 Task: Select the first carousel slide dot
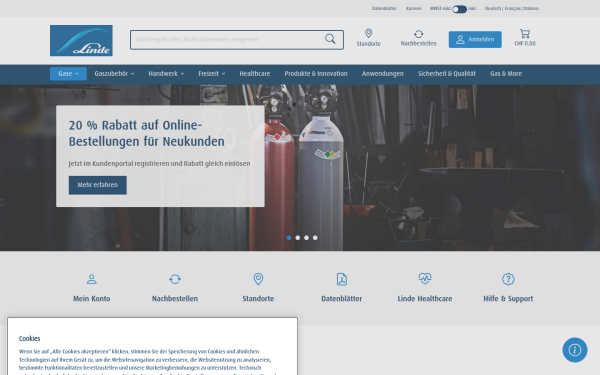coord(289,238)
